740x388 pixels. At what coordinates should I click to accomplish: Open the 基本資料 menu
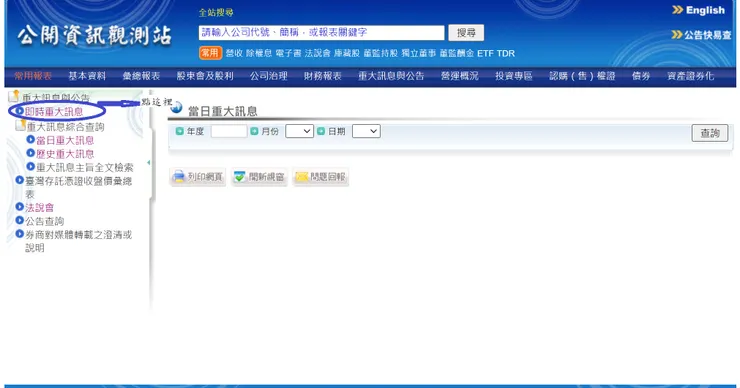(87, 76)
